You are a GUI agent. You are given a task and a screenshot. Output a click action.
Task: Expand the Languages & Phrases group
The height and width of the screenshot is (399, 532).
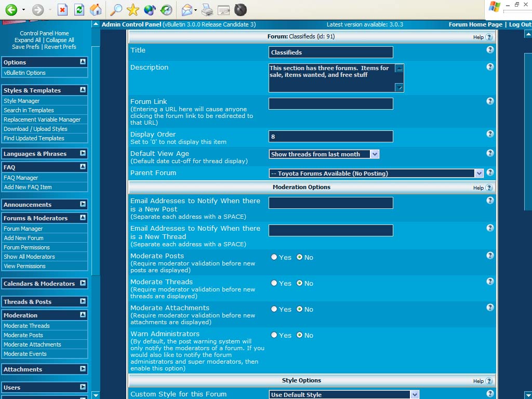point(83,153)
